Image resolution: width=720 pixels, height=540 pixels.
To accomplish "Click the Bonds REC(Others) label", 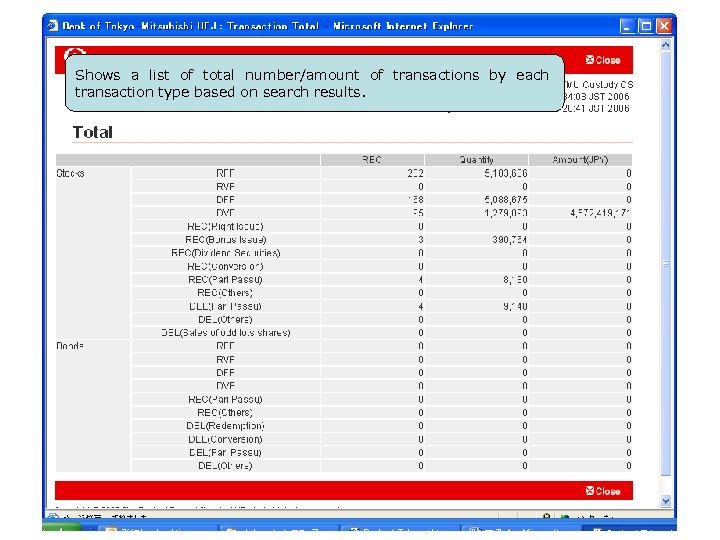I will pyautogui.click(x=225, y=412).
